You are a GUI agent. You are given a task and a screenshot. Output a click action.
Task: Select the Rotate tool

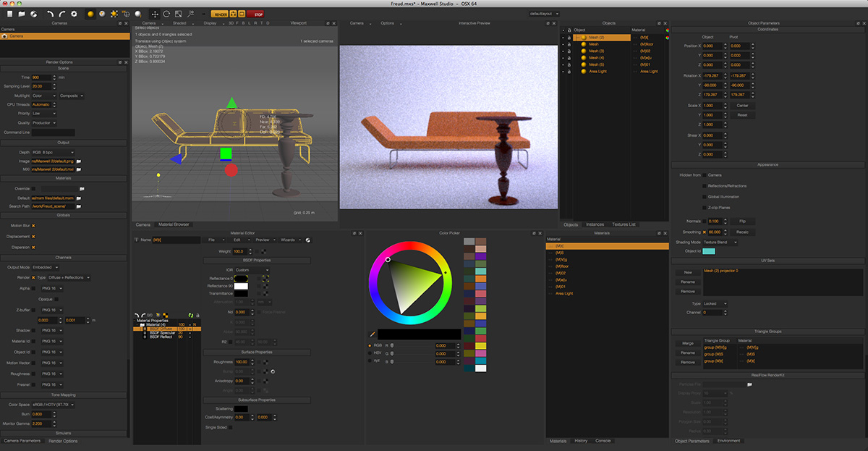[x=166, y=14]
